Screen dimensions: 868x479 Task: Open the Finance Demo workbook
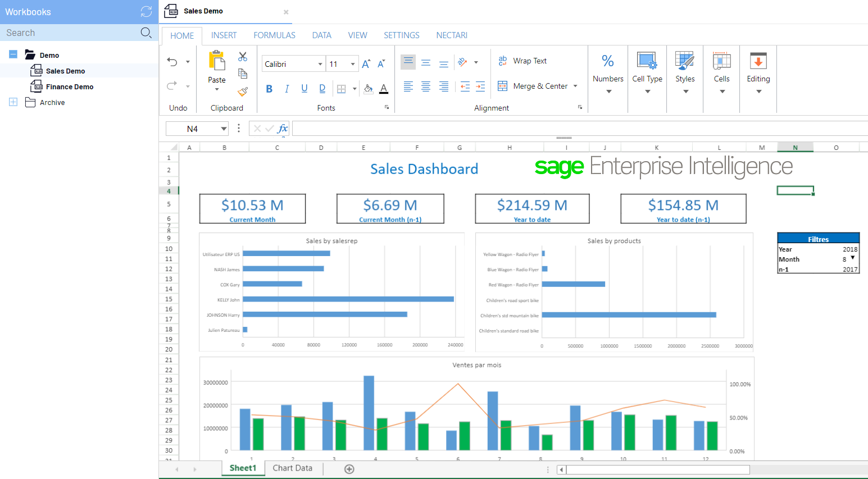click(x=69, y=87)
